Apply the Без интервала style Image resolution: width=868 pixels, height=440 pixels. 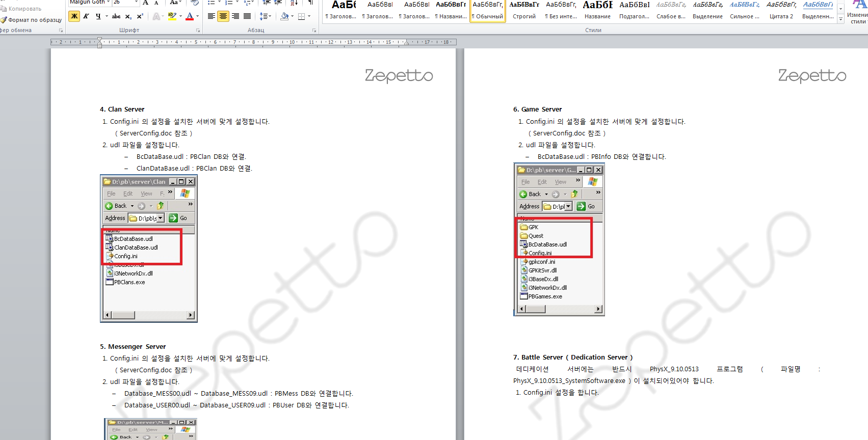tap(561, 11)
